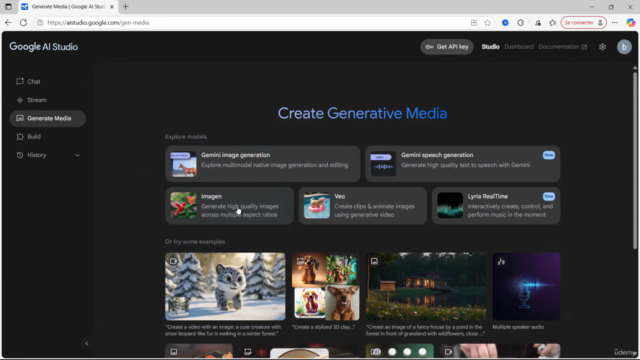Click the site info lock icon

click(40, 23)
